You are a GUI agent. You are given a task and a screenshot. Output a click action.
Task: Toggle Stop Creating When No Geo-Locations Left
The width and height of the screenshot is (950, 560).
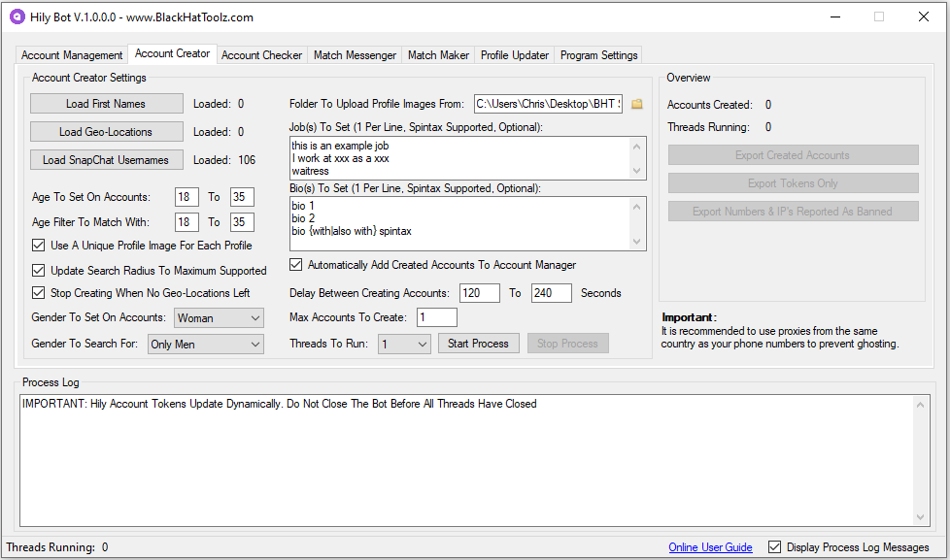pos(38,293)
